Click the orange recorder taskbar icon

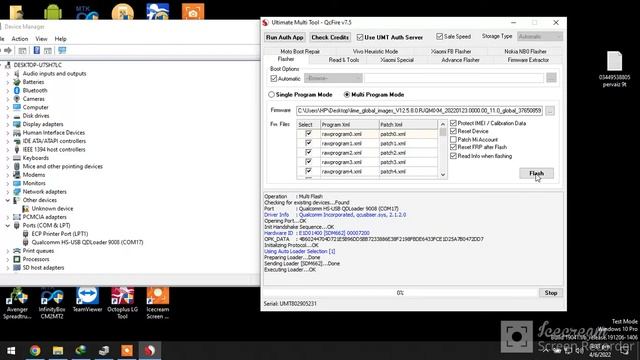click(127, 351)
